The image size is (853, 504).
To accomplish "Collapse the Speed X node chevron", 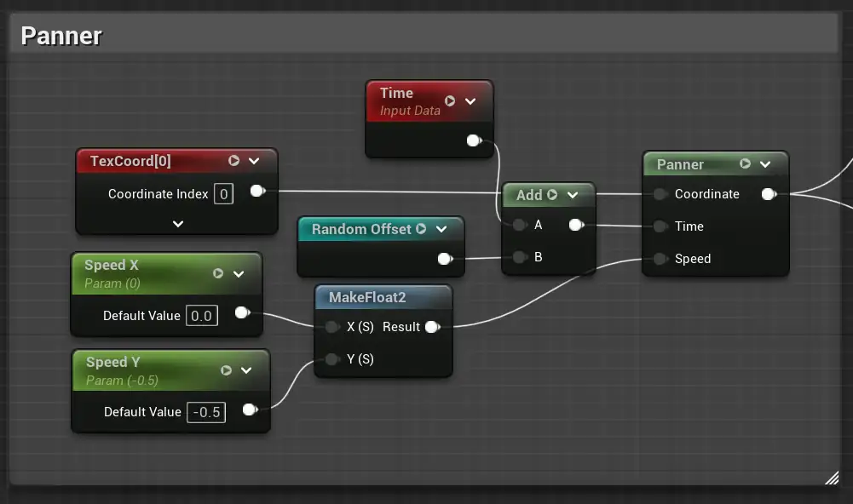I will tap(239, 274).
